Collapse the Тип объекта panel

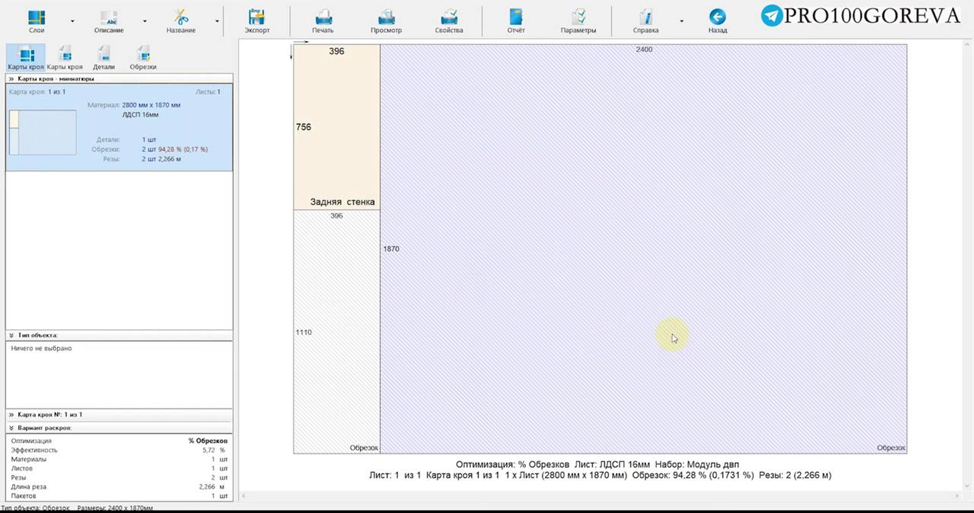[11, 335]
